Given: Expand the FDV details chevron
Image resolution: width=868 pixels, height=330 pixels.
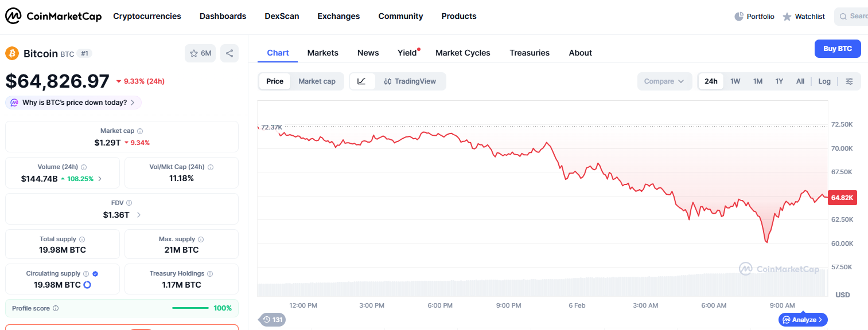Looking at the screenshot, I should point(139,215).
